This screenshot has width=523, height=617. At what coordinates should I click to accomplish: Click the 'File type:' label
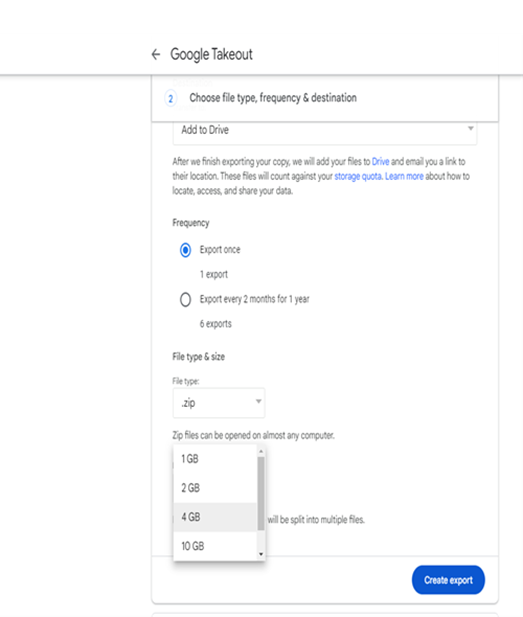click(186, 381)
